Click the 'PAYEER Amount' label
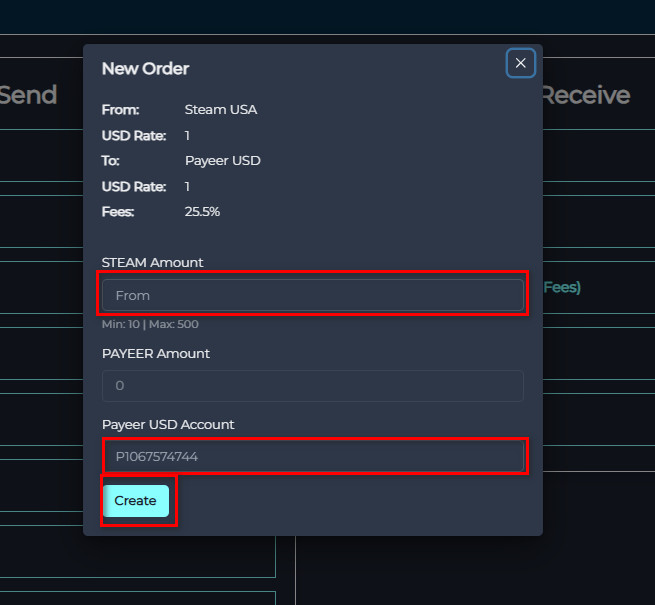 pyautogui.click(x=156, y=353)
